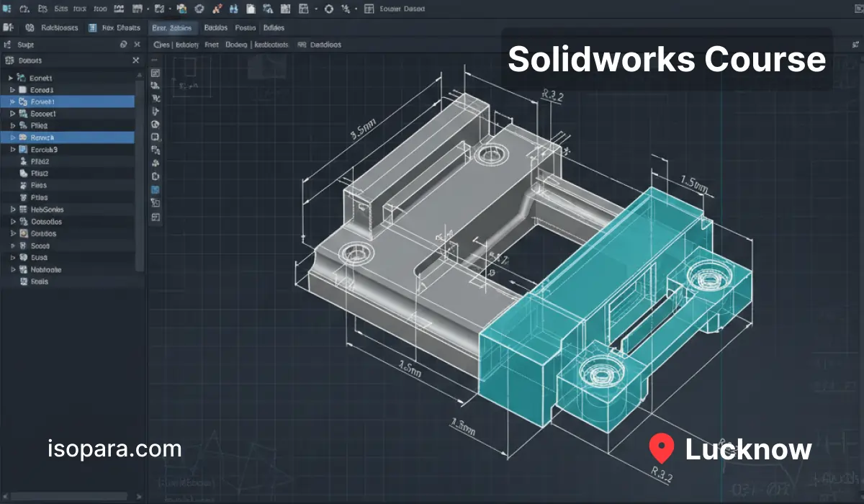Image resolution: width=864 pixels, height=504 pixels.
Task: Expand the Pliled tree node arrow
Action: click(12, 125)
